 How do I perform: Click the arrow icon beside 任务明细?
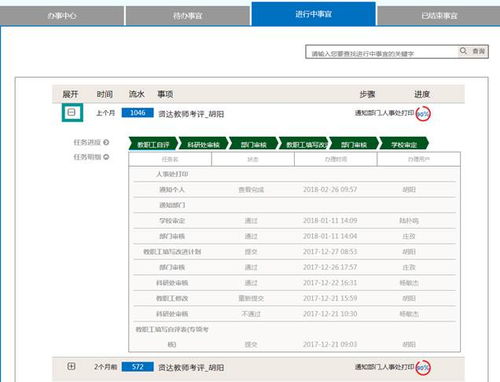coord(106,157)
